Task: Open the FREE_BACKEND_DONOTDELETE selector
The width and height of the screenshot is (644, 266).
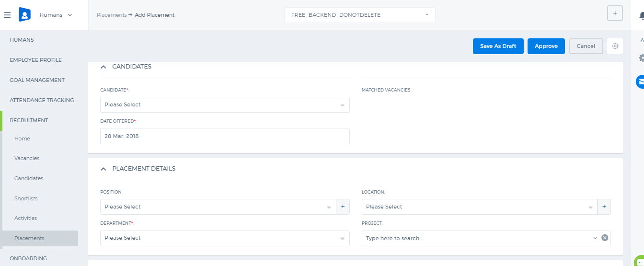Action: click(360, 15)
